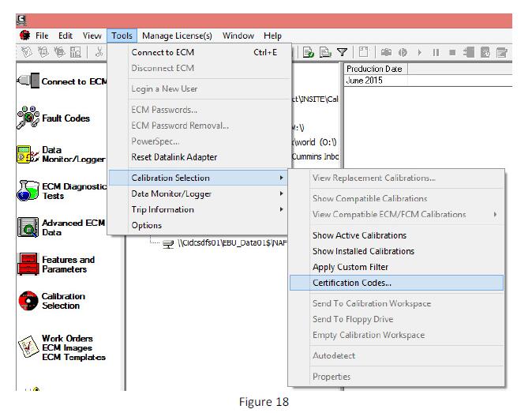532x413 pixels.
Task: Click the network drive icon in the tree
Action: (x=168, y=243)
